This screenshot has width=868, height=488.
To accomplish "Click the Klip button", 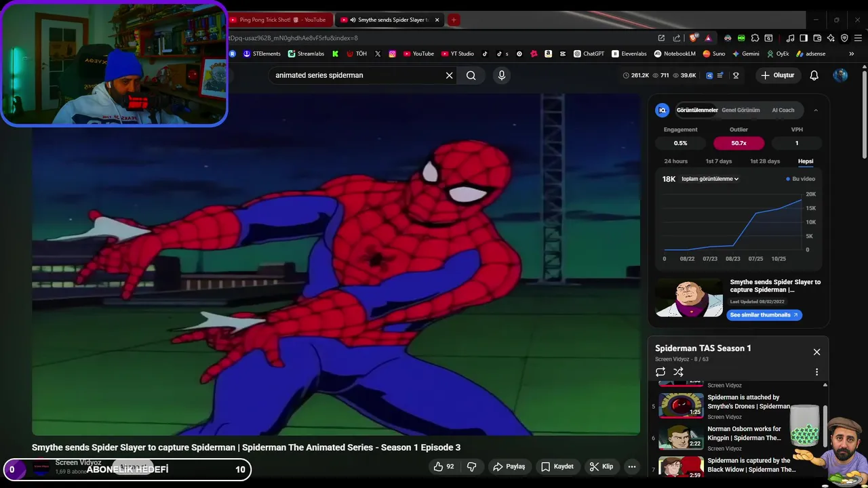I will [601, 466].
